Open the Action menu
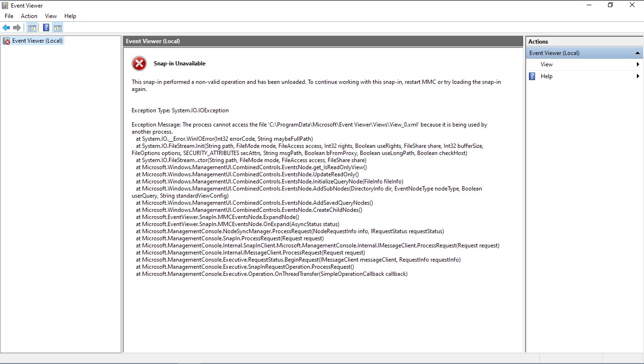The width and height of the screenshot is (644, 364). [x=29, y=16]
